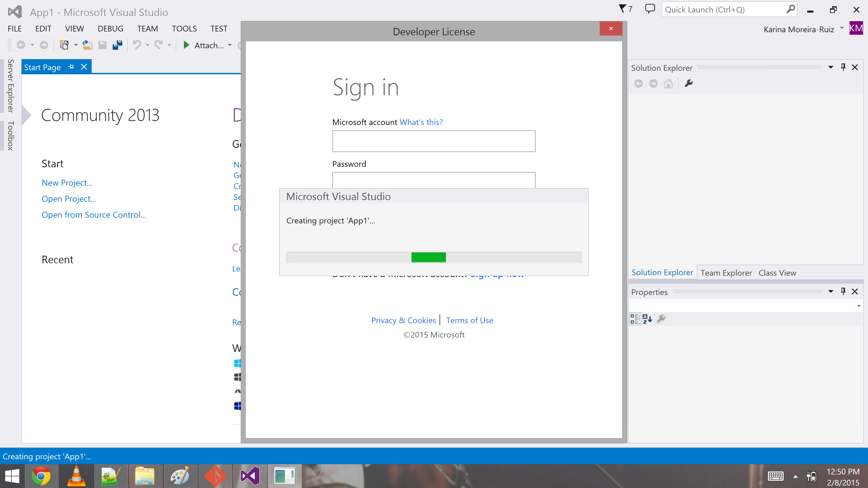Image resolution: width=868 pixels, height=488 pixels.
Task: Open Solution Explorer window position dropdown
Action: tap(831, 67)
